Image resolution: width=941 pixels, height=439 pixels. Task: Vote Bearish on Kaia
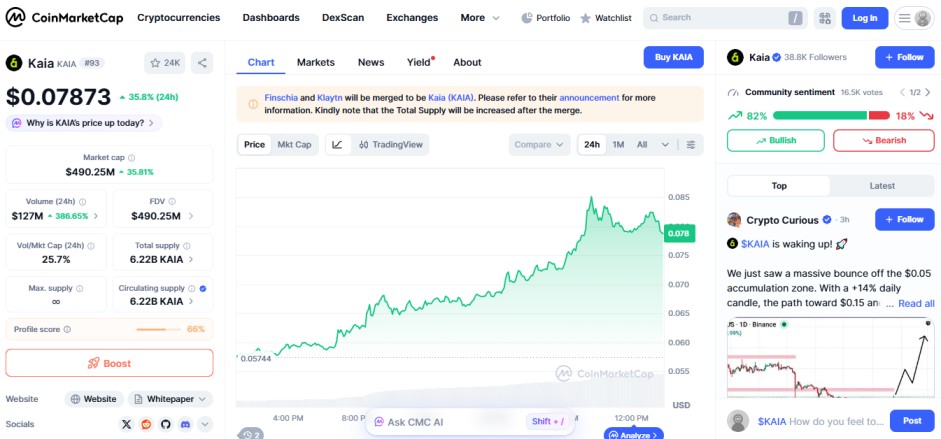[883, 140]
